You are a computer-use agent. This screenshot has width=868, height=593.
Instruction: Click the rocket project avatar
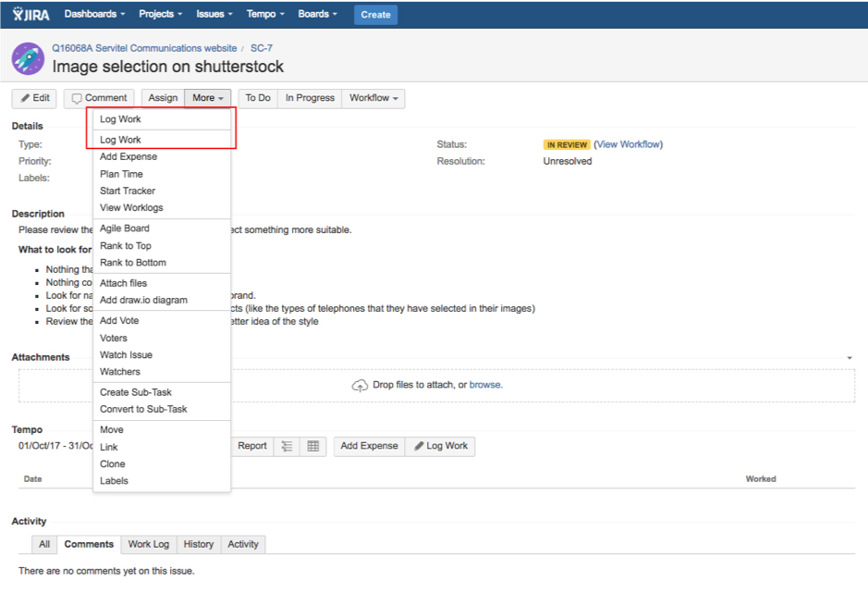[x=28, y=57]
